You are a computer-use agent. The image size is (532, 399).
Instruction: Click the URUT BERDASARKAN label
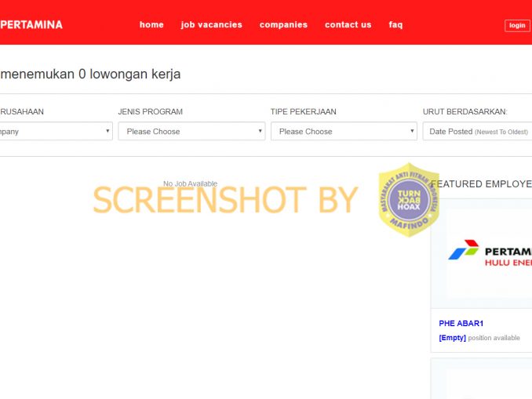465,111
